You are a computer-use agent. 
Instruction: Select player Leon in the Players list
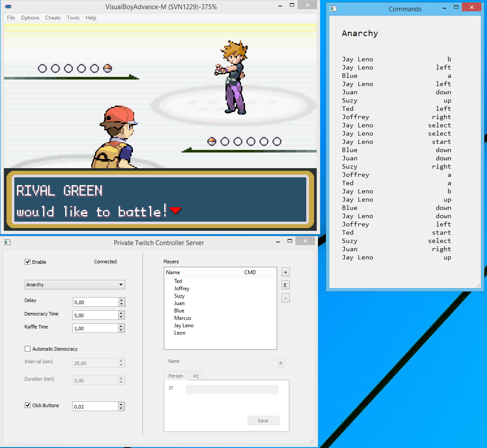coord(180,333)
